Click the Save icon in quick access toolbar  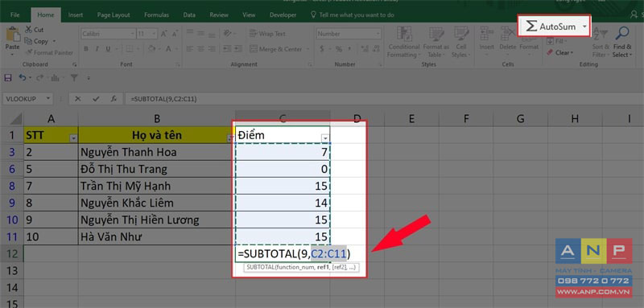tap(8, 77)
